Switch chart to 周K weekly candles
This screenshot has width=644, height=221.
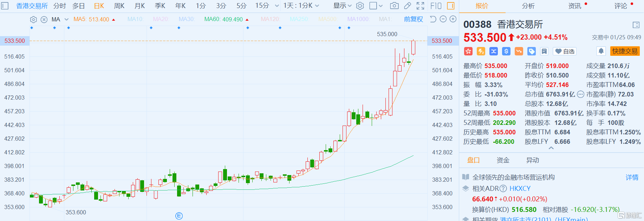pyautogui.click(x=119, y=6)
